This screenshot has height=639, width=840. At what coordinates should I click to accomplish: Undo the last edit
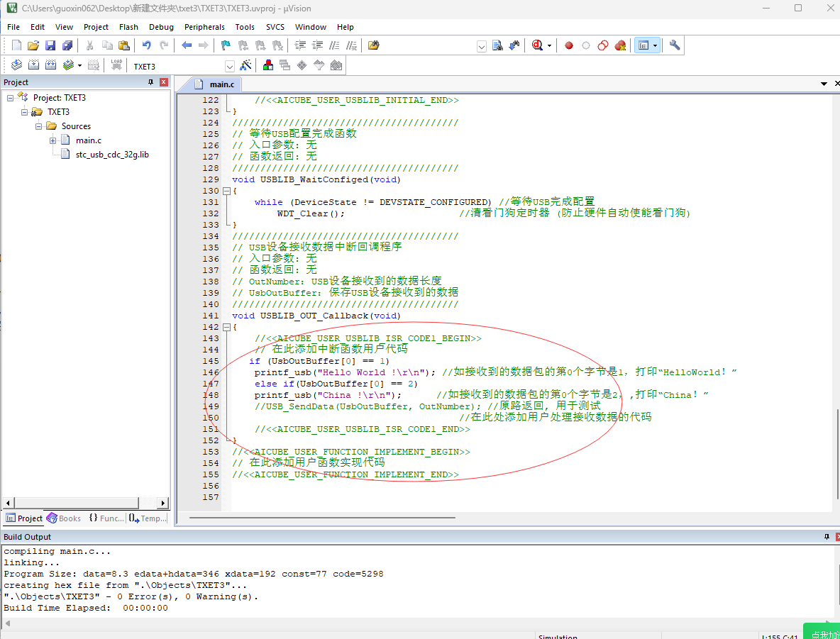146,45
